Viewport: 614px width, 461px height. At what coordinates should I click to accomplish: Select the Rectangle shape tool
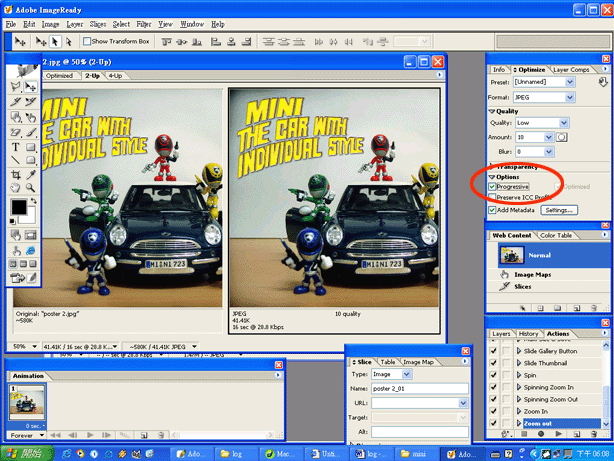31,147
